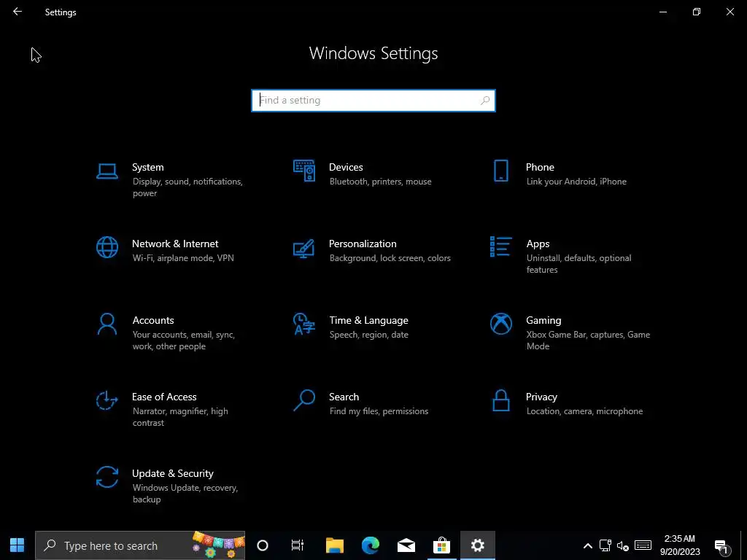Click 'Uninstall, defaults, optional features' text
The image size is (747, 560).
coord(578,264)
